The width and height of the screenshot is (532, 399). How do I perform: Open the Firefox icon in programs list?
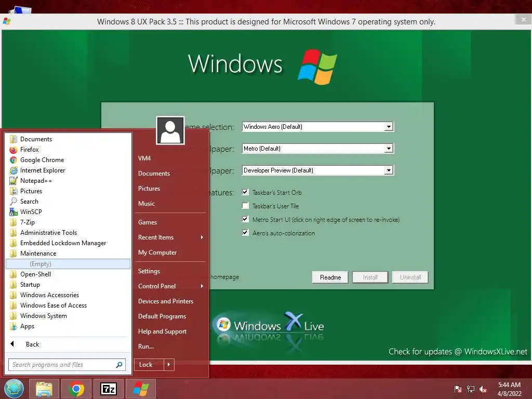(14, 150)
